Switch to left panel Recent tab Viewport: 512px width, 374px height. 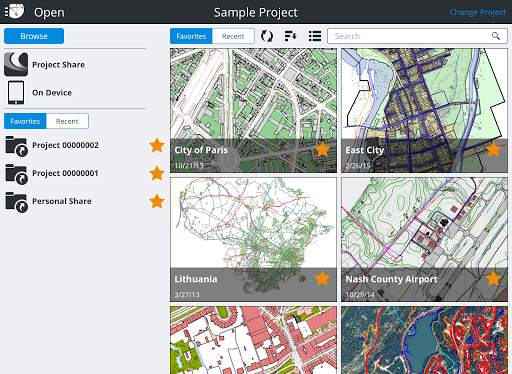[67, 121]
